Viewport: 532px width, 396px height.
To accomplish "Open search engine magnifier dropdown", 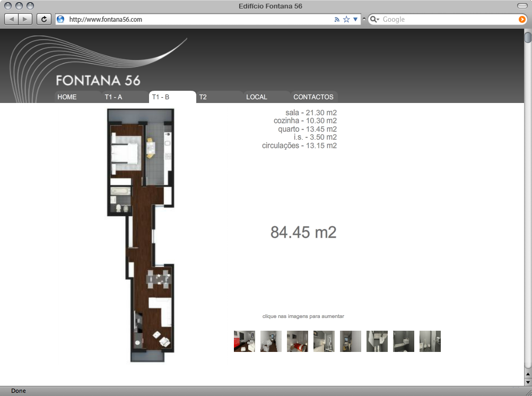I will 374,19.
